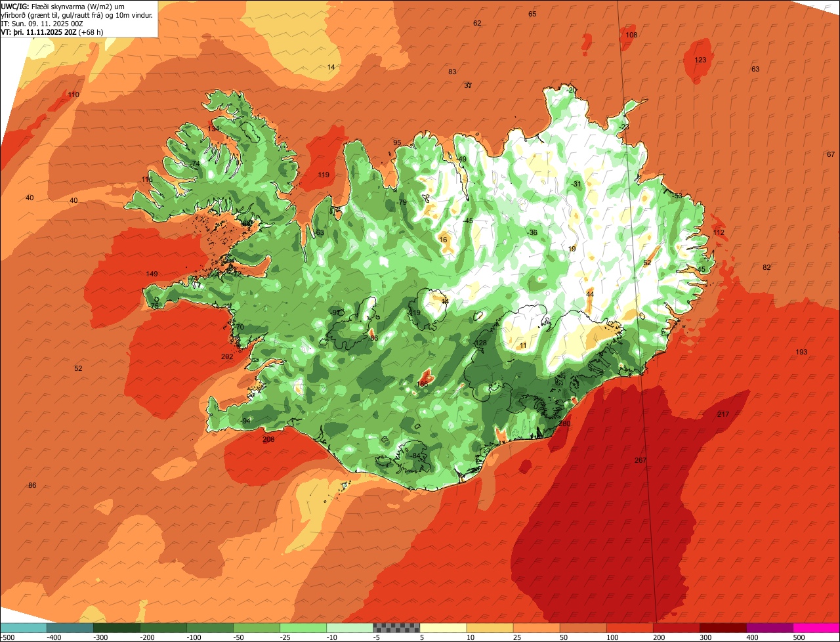Click the dark teal -400 to -300 swatch
The width and height of the screenshot is (840, 642).
coord(70,628)
